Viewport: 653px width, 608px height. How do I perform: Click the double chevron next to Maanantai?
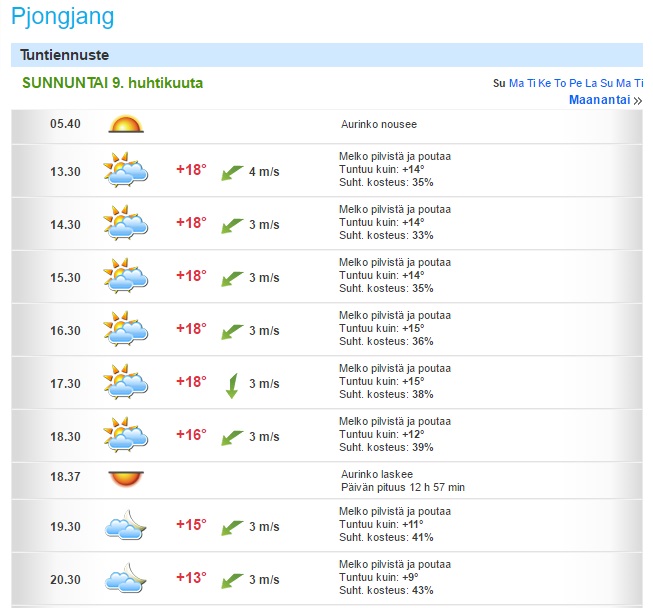point(638,101)
